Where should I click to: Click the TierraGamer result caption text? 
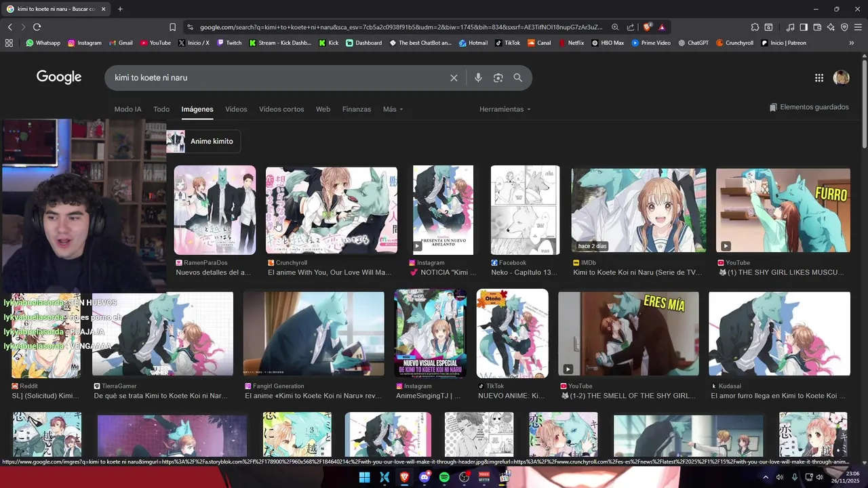pos(161,396)
